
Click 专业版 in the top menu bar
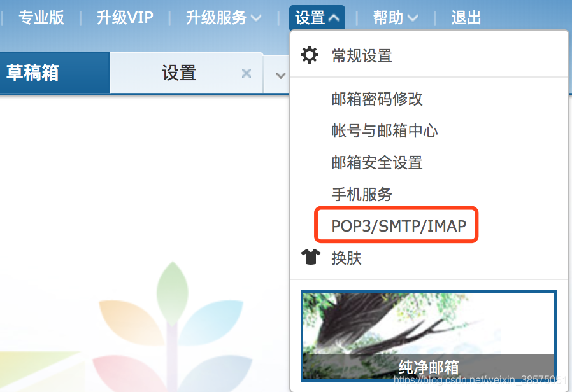[41, 17]
